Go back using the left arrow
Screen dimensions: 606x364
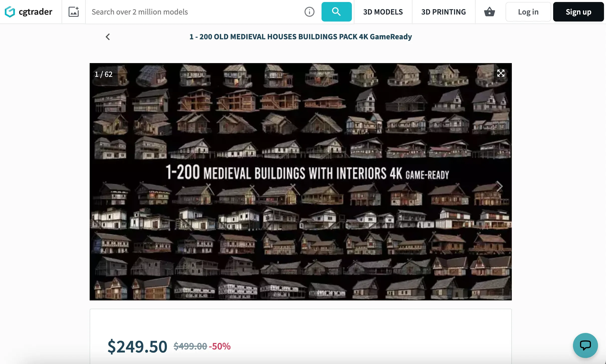click(108, 37)
